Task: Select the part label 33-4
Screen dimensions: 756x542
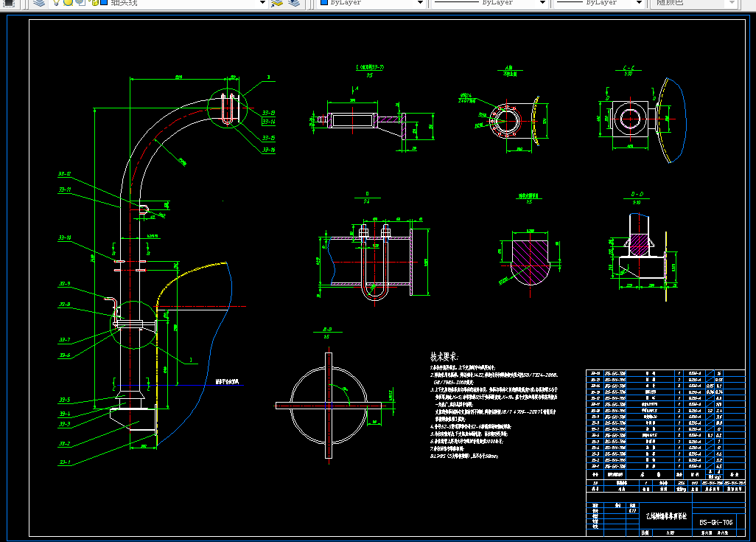Action: pyautogui.click(x=65, y=414)
